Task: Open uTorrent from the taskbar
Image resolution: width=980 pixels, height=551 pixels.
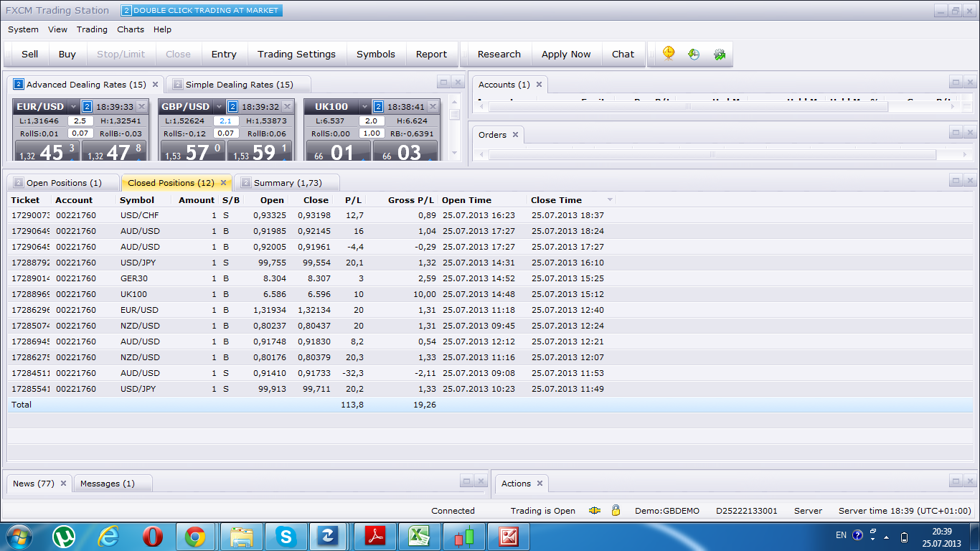Action: 64,536
